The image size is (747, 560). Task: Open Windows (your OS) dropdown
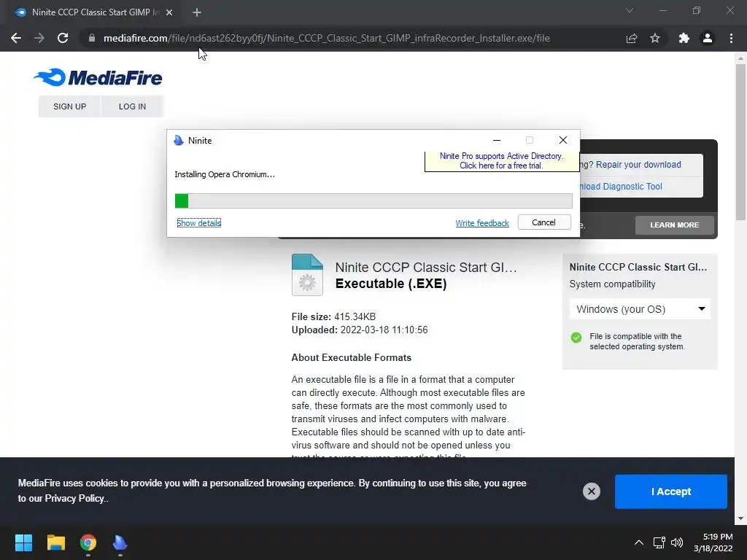[x=640, y=309]
